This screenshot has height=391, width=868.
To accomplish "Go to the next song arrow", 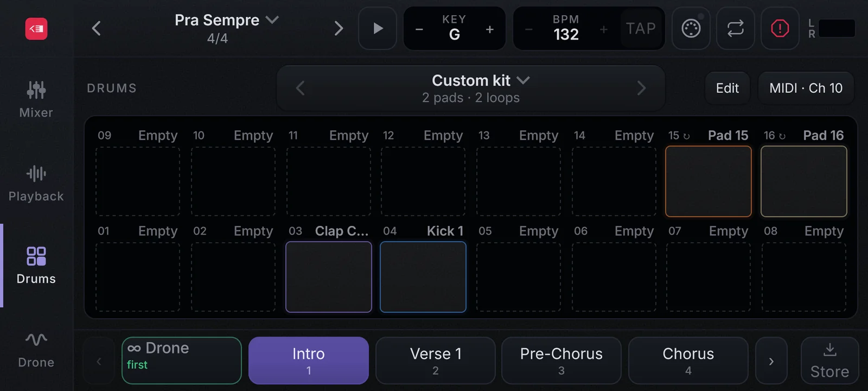I will pos(339,28).
